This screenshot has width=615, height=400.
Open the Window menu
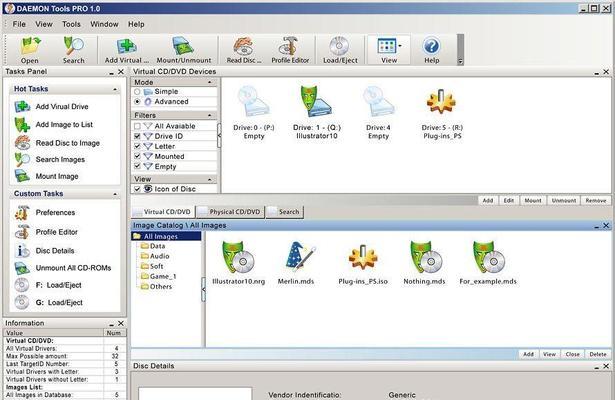click(104, 24)
